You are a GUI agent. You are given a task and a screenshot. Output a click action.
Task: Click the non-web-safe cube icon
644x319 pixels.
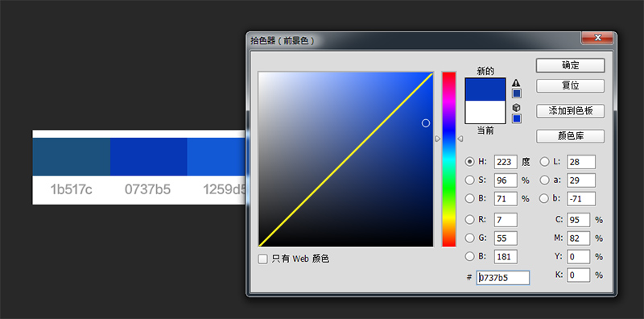coord(516,107)
